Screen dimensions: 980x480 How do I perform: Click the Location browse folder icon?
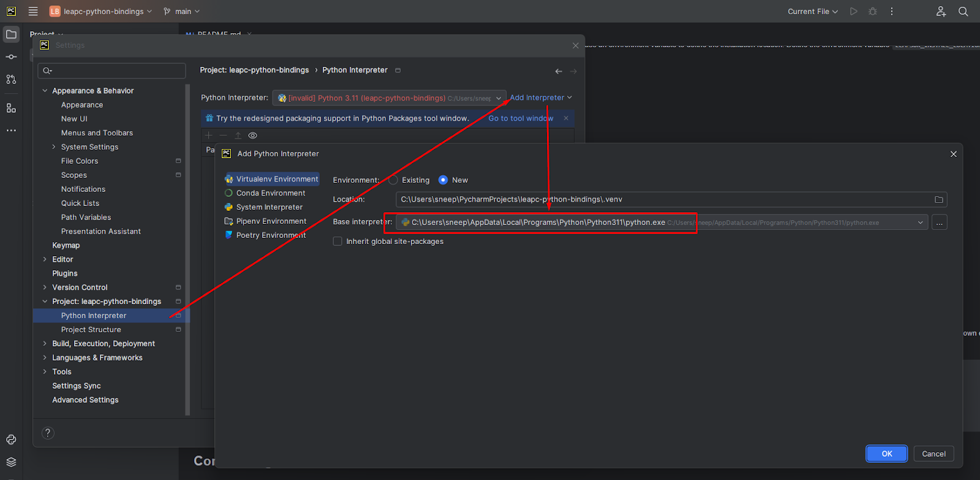click(x=939, y=199)
